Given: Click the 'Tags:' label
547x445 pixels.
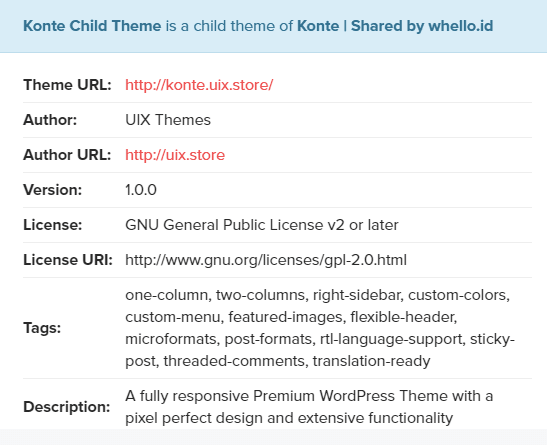Looking at the screenshot, I should click(x=42, y=328).
